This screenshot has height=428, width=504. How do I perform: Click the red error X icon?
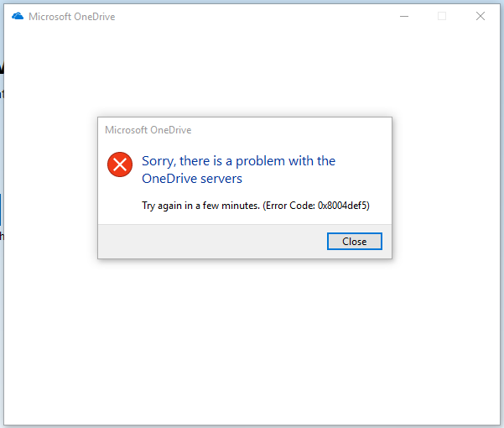point(120,164)
